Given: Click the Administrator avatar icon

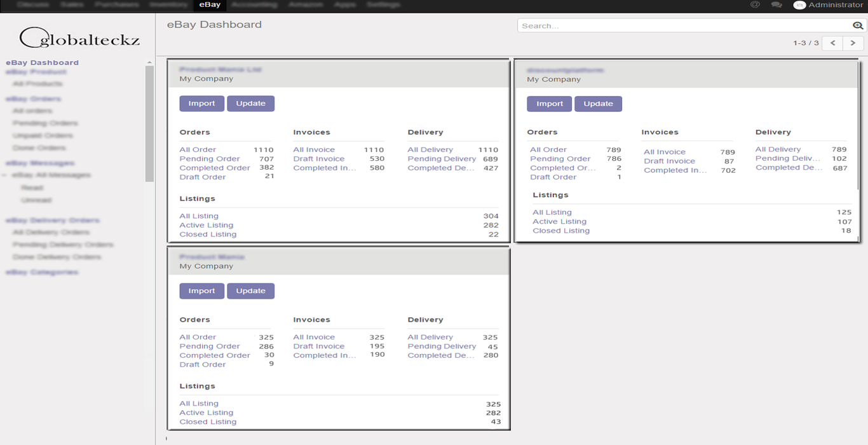Looking at the screenshot, I should tap(799, 5).
